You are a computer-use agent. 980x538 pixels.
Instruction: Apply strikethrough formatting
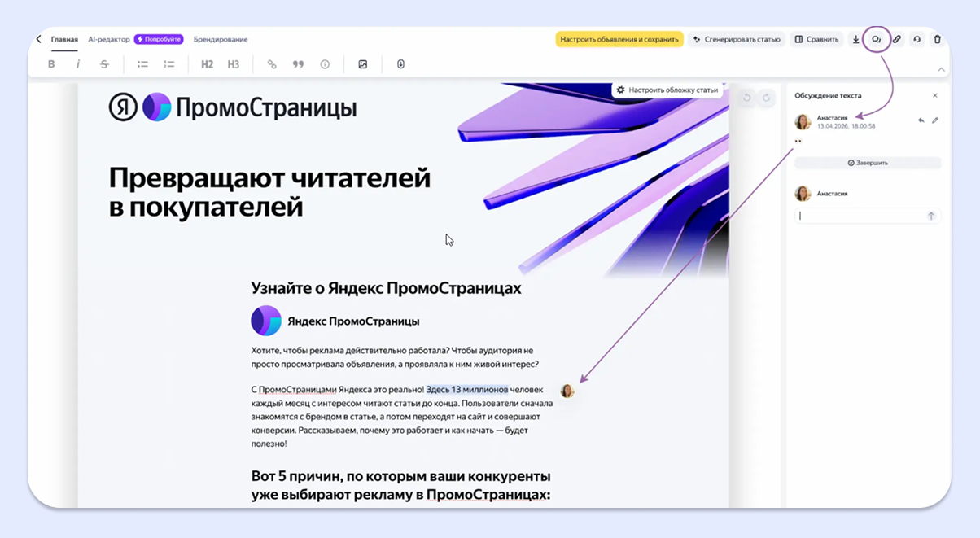point(104,63)
